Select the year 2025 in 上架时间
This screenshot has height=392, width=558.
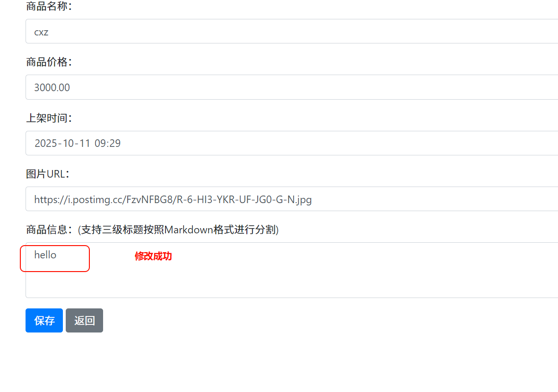[x=45, y=143]
